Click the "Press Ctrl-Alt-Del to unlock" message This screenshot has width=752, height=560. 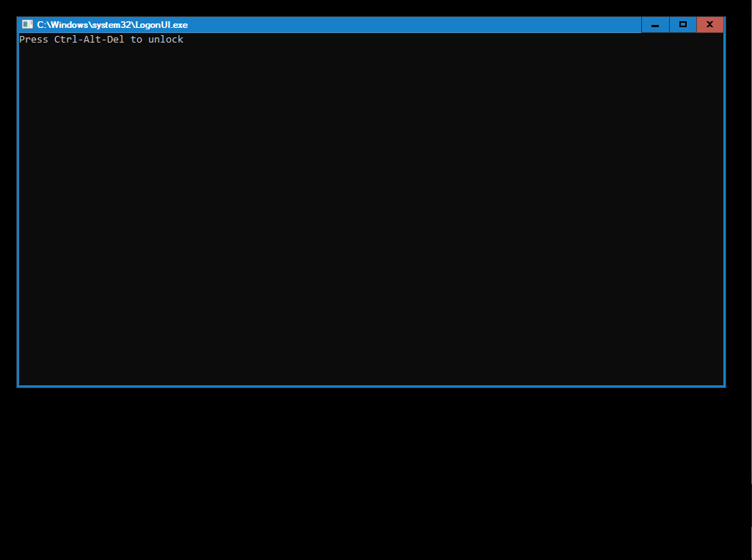coord(101,40)
